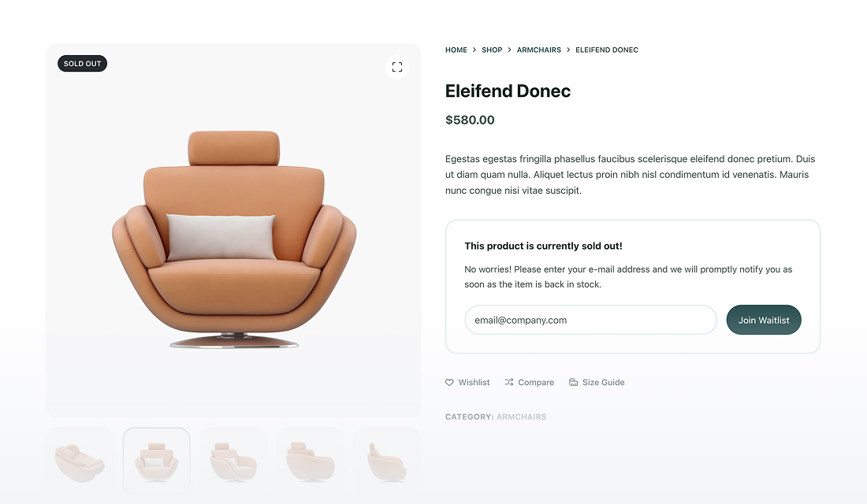Click chevron after Shop breadcrumb

pos(510,50)
